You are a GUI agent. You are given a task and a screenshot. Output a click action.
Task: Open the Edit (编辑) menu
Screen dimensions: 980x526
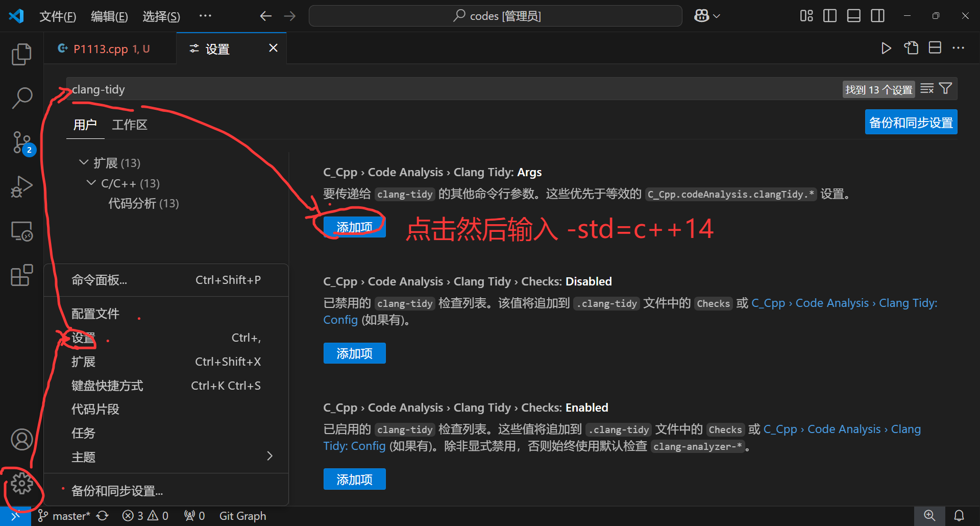tap(109, 16)
